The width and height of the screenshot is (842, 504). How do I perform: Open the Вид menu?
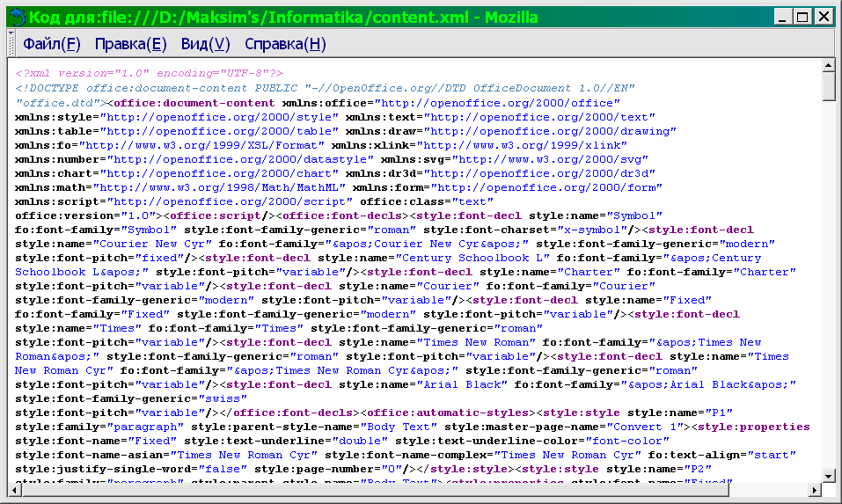point(205,44)
